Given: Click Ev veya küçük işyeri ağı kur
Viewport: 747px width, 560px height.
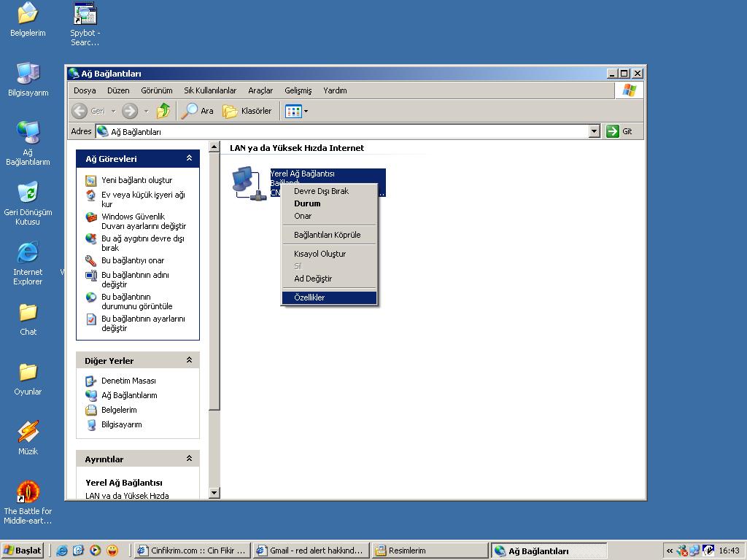Looking at the screenshot, I should point(142,200).
